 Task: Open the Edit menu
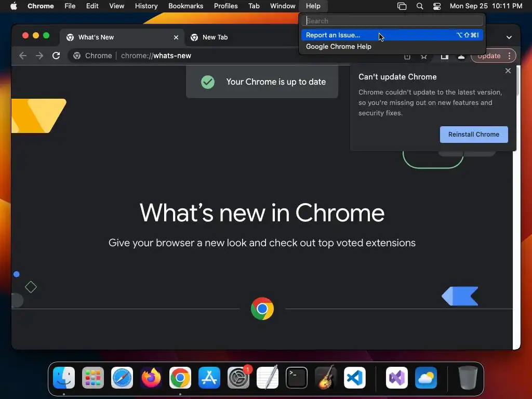[x=92, y=6]
